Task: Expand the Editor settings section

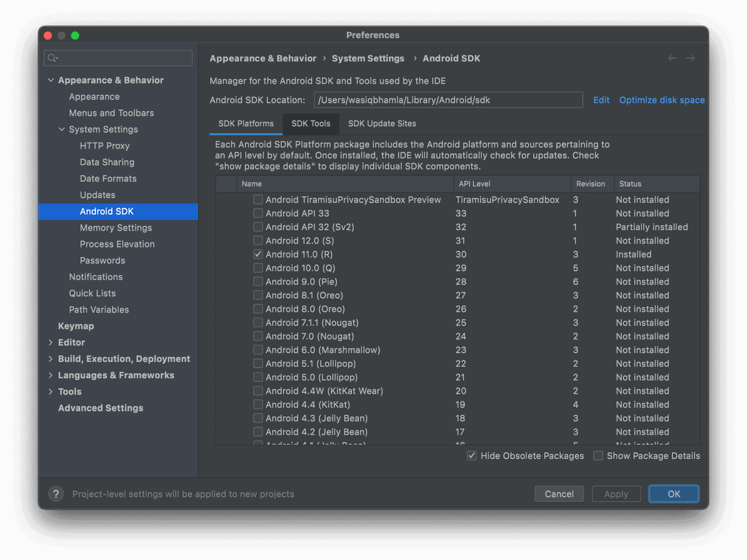Action: 51,342
